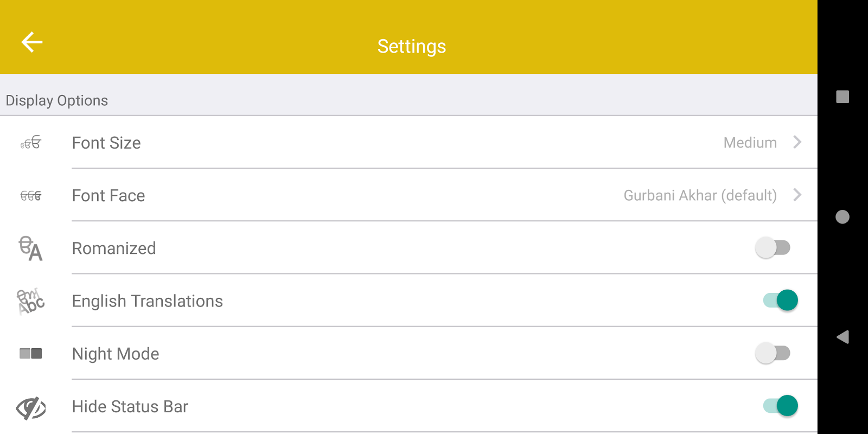Click the Night Mode icon

[31, 354]
